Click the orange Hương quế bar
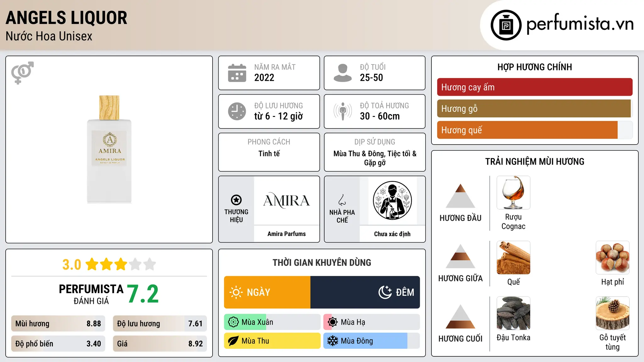Image resolution: width=644 pixels, height=362 pixels. point(527,130)
